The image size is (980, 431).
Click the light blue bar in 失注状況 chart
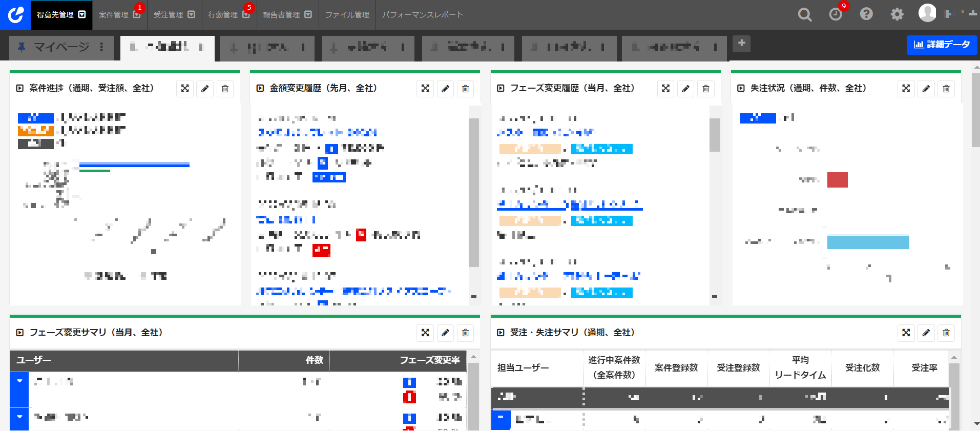[x=868, y=241]
